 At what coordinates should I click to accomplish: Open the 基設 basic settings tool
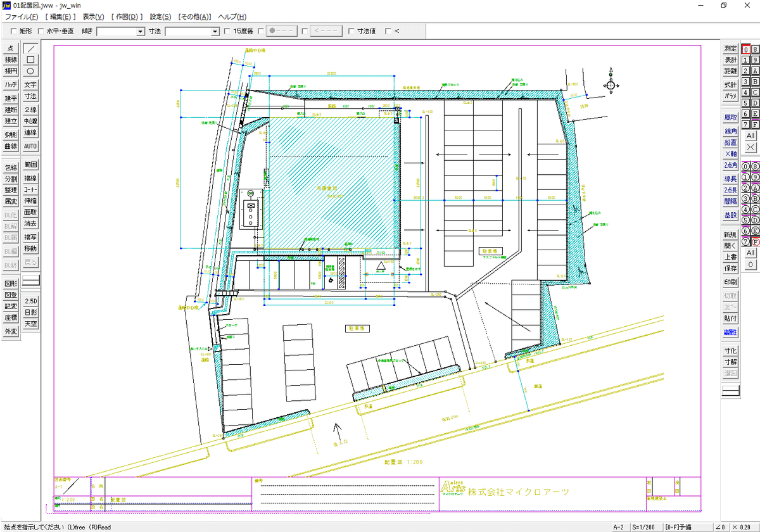tap(731, 215)
